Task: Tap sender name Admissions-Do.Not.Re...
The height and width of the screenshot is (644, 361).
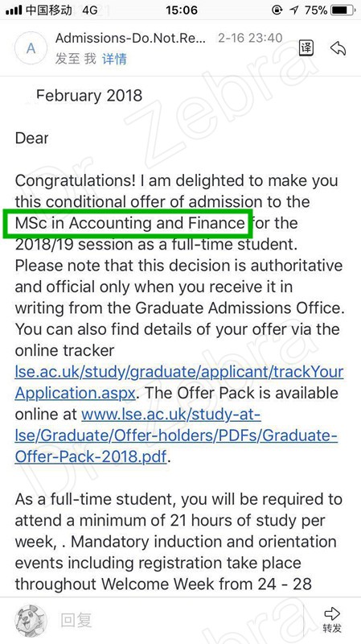Action: tap(130, 38)
